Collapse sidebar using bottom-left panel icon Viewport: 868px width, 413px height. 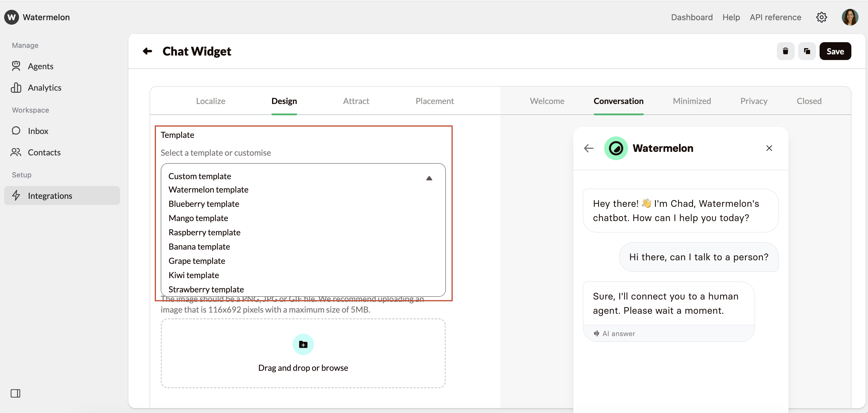pyautogui.click(x=15, y=393)
